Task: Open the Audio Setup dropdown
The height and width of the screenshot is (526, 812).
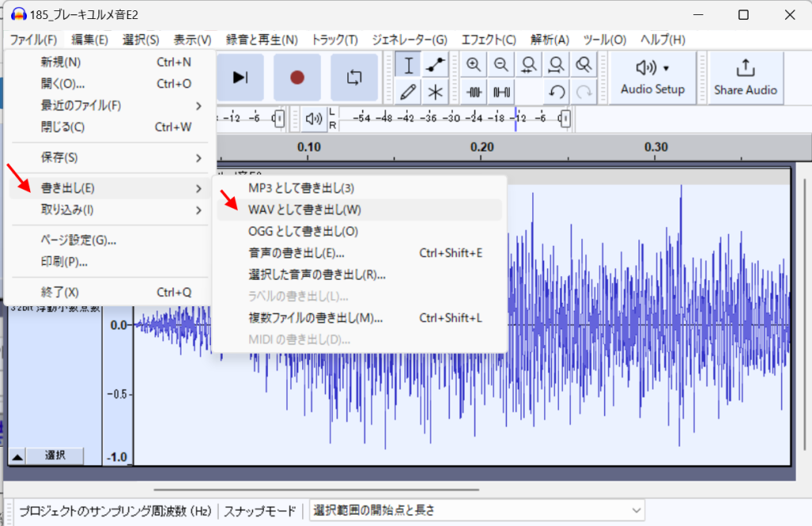Action: 652,77
